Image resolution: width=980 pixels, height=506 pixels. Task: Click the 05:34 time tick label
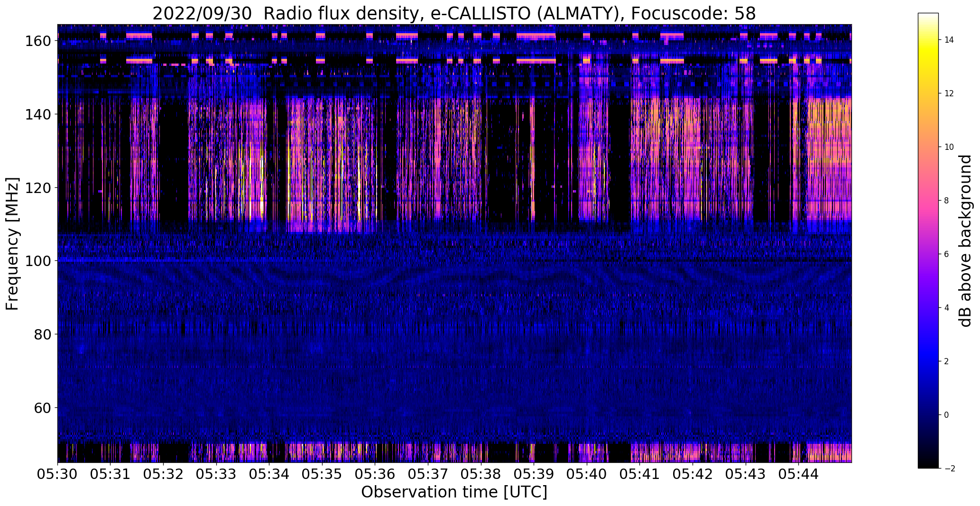pos(269,474)
